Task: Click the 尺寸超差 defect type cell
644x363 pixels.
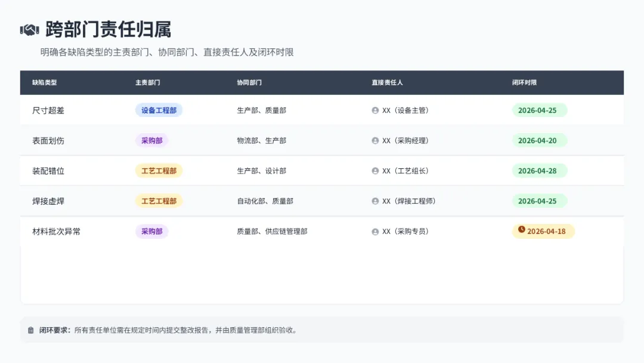Action: click(48, 110)
